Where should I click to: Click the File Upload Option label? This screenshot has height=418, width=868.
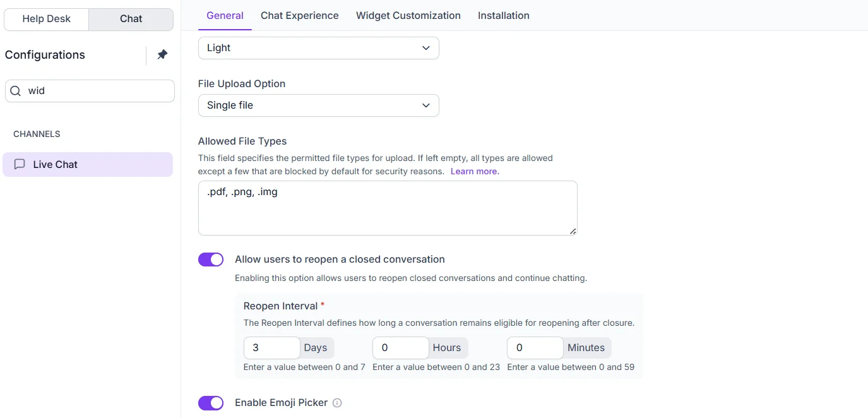(242, 83)
